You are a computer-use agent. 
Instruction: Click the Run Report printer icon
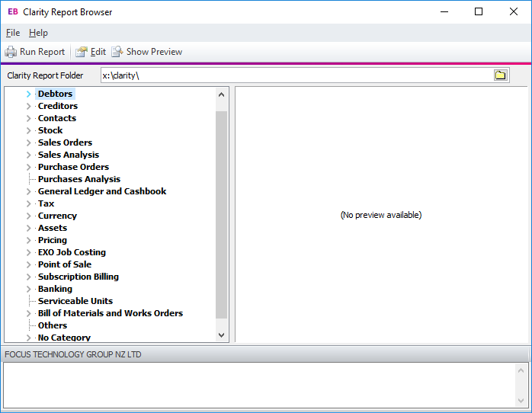click(x=11, y=52)
